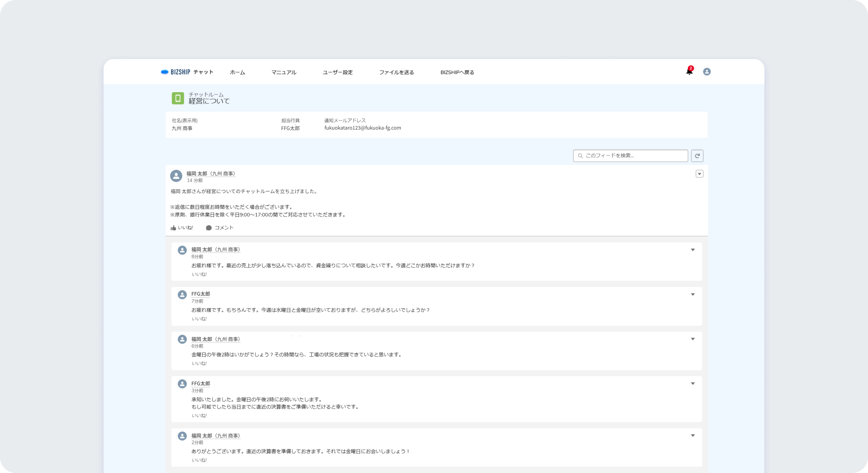Image resolution: width=868 pixels, height=473 pixels.
Task: Click the 3分前 timestamp
Action: tap(197, 390)
